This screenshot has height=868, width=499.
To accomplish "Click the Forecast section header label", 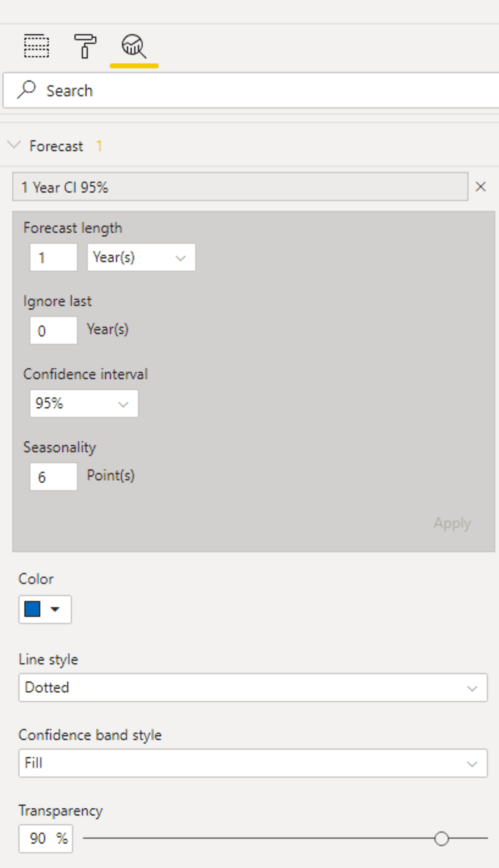I will point(56,146).
